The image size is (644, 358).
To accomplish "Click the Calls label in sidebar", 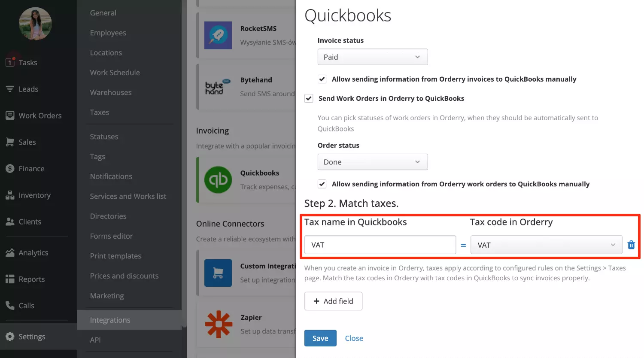I will coord(26,306).
